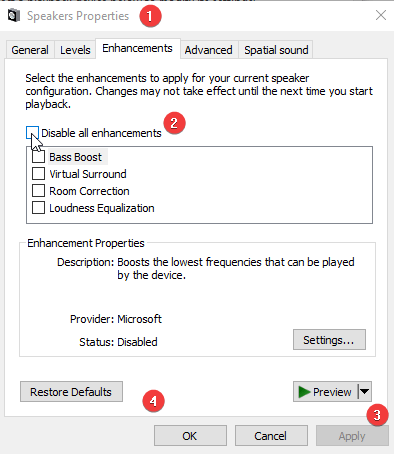
Task: Click the 'Status: Disabled' text
Action: coord(118,342)
